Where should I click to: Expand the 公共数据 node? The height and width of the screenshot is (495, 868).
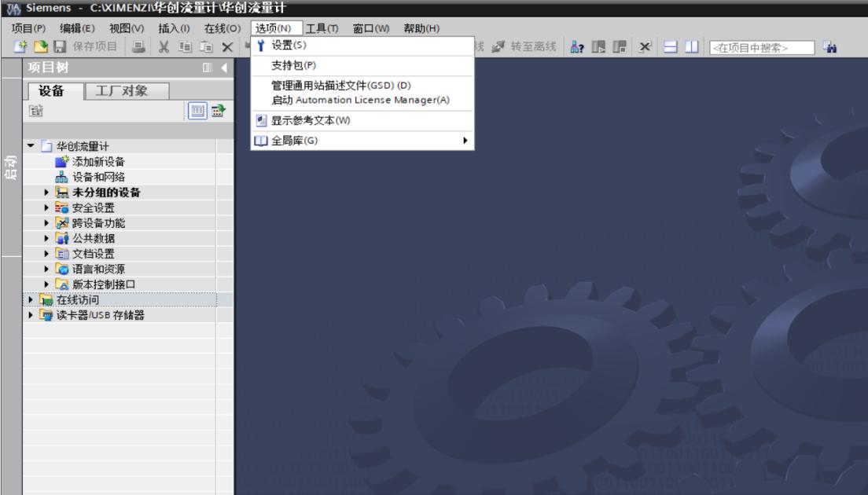tap(46, 238)
